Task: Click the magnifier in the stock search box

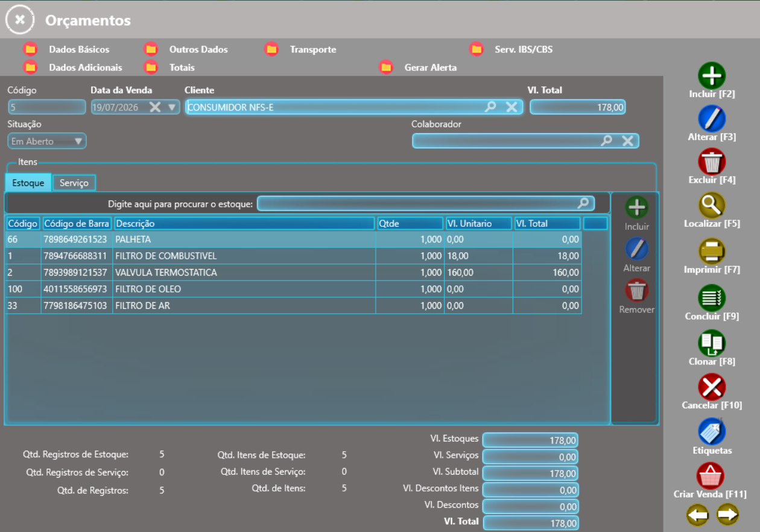Action: [583, 203]
